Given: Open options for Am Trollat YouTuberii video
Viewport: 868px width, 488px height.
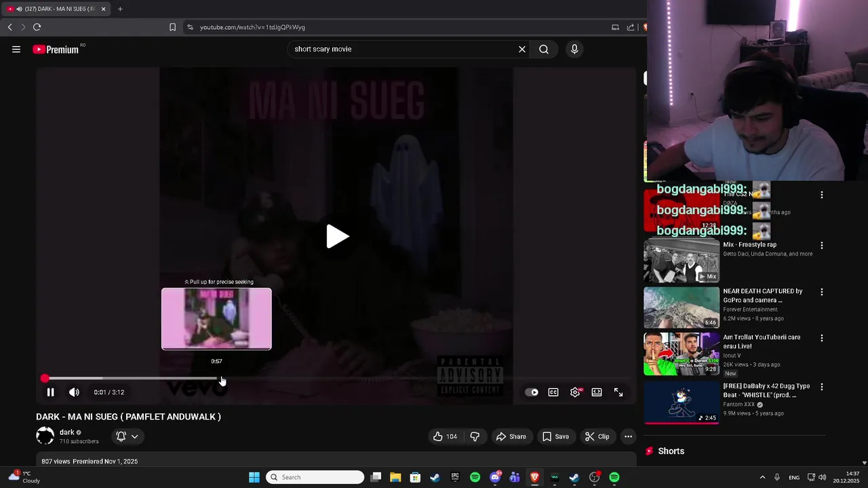Looking at the screenshot, I should pyautogui.click(x=822, y=338).
